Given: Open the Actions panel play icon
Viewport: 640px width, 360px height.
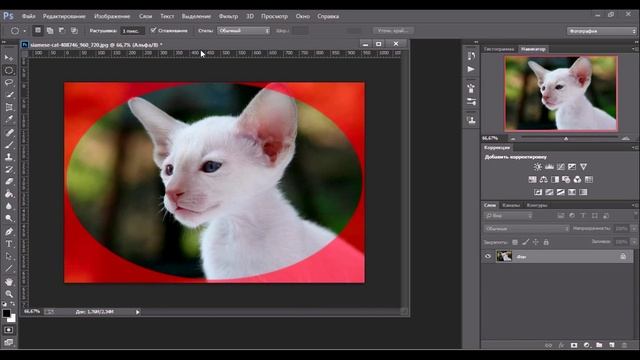Looking at the screenshot, I should pos(471,69).
